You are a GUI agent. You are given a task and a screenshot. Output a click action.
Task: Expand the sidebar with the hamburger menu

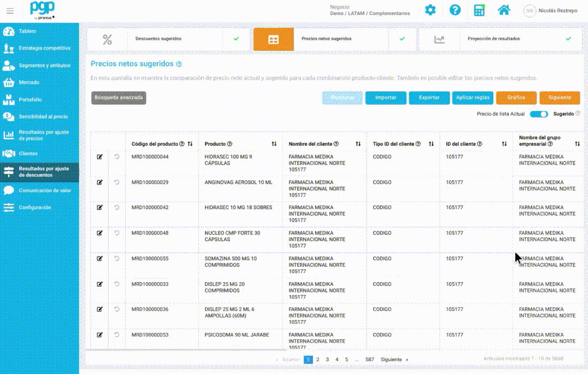pyautogui.click(x=10, y=11)
